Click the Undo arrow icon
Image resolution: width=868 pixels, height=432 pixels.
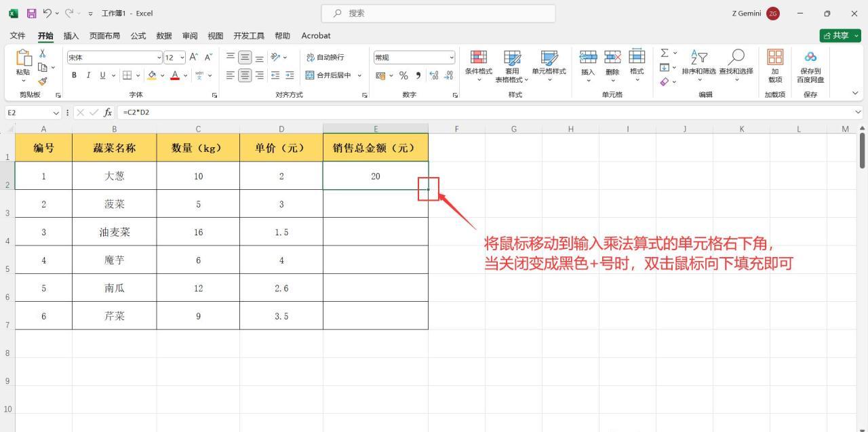click(47, 13)
